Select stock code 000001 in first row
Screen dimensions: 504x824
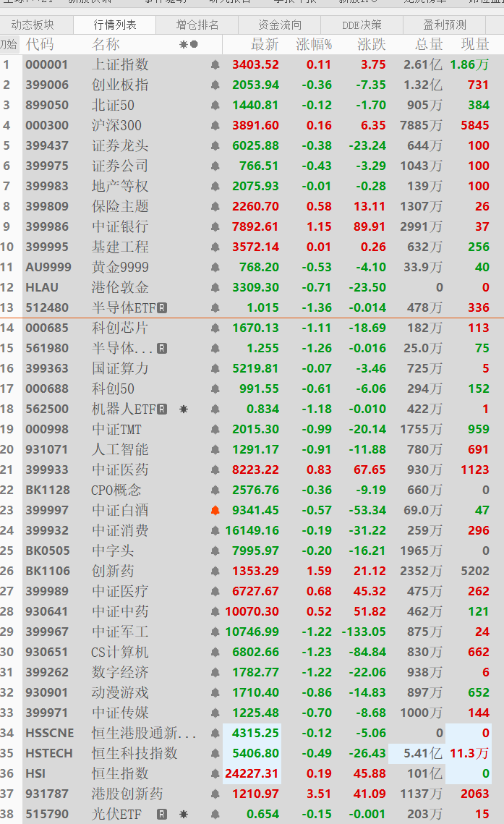pos(47,64)
